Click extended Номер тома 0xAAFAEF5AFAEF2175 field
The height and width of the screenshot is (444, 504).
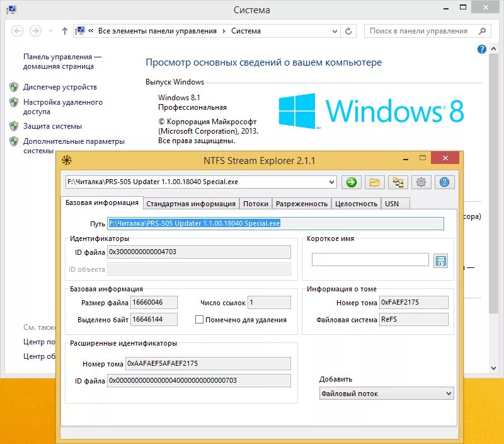coord(208,363)
